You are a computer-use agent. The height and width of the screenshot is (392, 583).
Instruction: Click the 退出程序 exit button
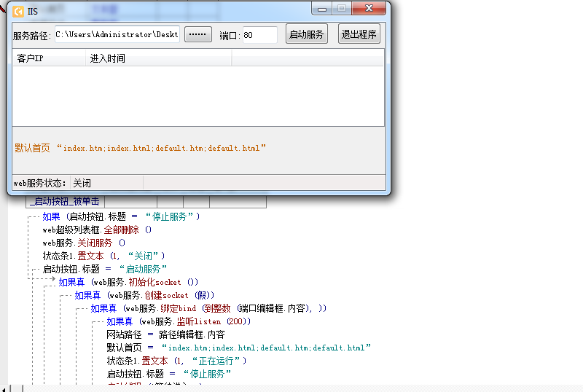pos(359,34)
